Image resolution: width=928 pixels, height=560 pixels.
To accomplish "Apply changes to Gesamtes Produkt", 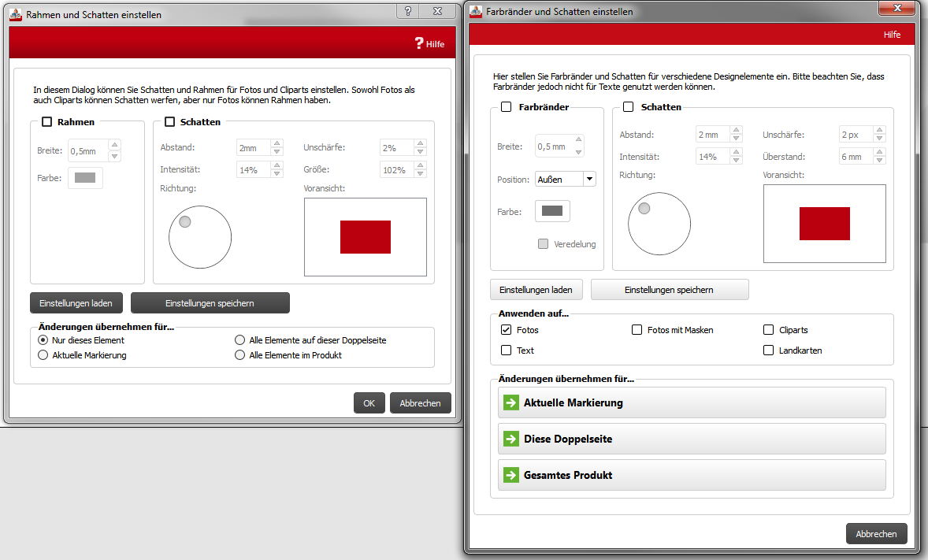I will [692, 476].
